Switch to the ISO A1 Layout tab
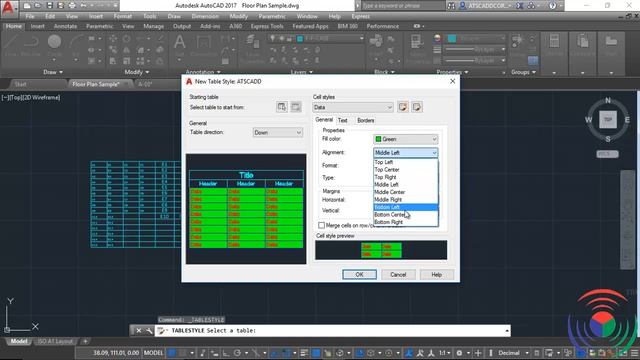 (55, 341)
